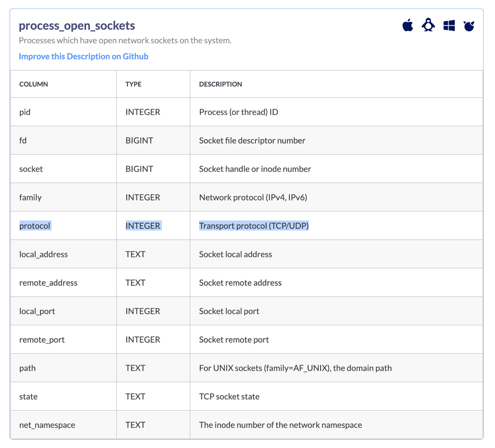Click the TYPE column header
The height and width of the screenshot is (448, 495).
click(133, 84)
